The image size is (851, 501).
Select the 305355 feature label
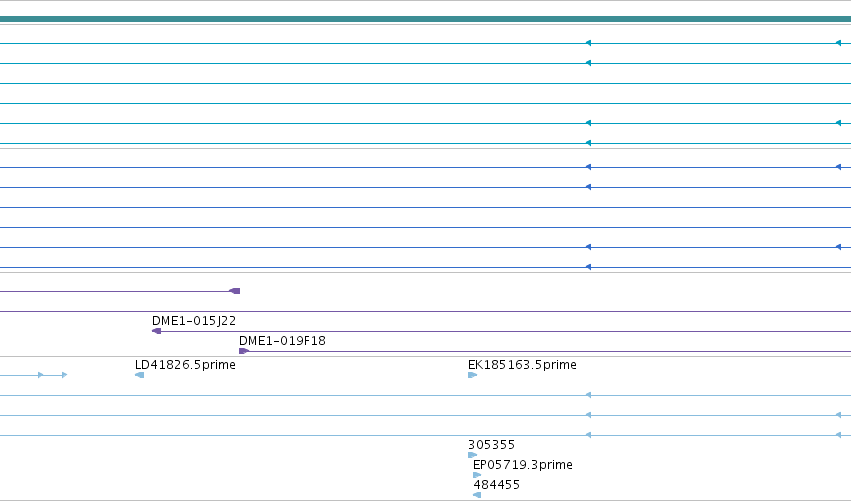pyautogui.click(x=491, y=445)
